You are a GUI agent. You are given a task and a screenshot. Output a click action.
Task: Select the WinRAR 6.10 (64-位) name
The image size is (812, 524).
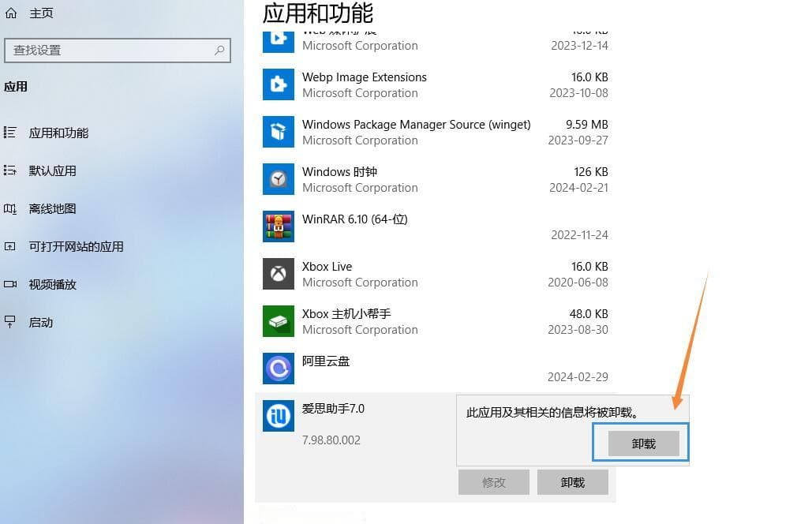click(355, 219)
